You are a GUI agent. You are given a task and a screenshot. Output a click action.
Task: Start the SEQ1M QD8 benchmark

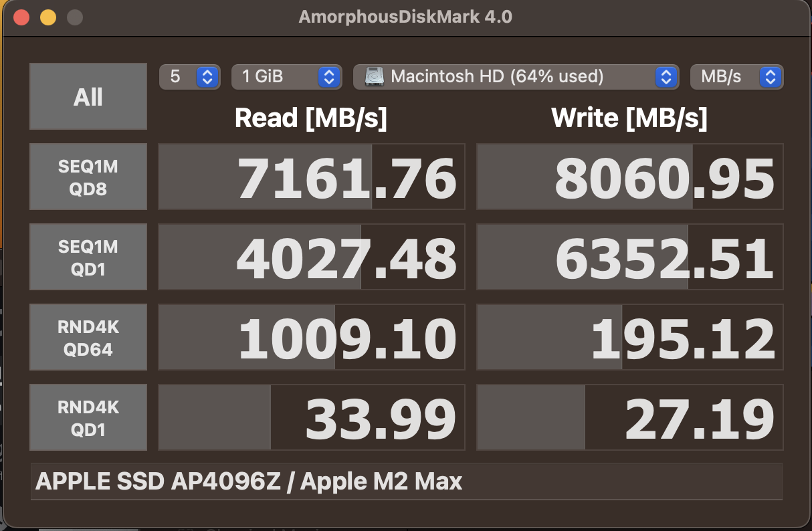pyautogui.click(x=88, y=176)
